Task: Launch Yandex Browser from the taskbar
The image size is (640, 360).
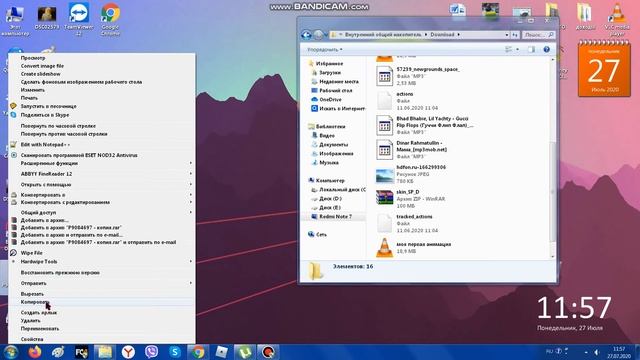Action: (x=128, y=352)
